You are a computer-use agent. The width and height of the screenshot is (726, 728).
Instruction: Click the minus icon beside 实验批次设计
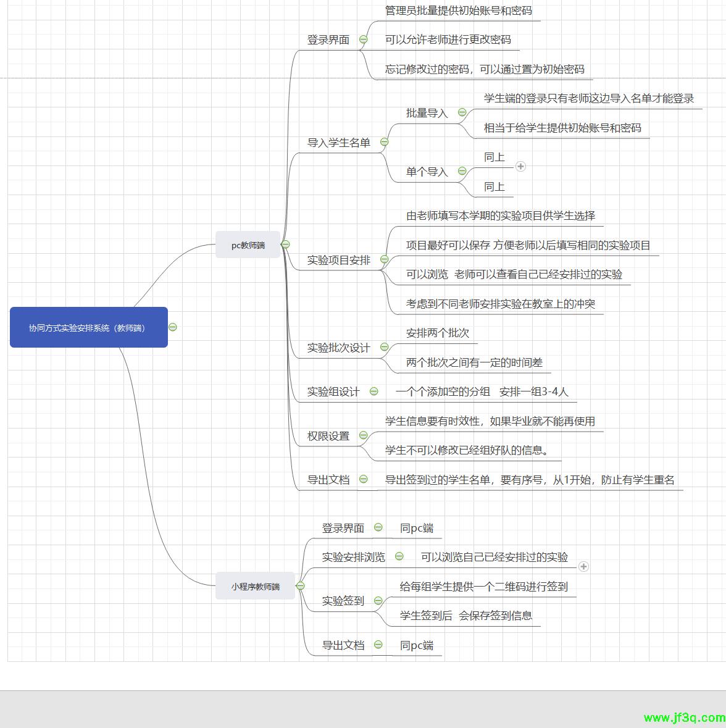pyautogui.click(x=384, y=347)
